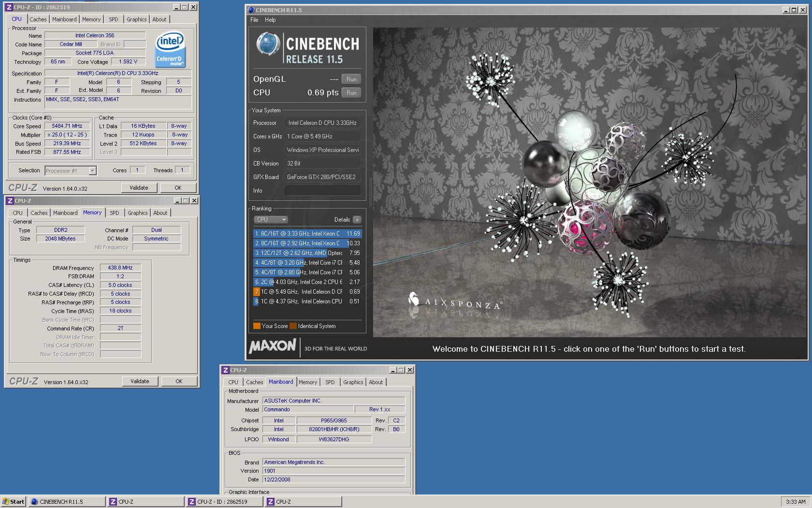Click Intel Celeron 356 name field
Screen dimensions: 812x508
(95, 35)
